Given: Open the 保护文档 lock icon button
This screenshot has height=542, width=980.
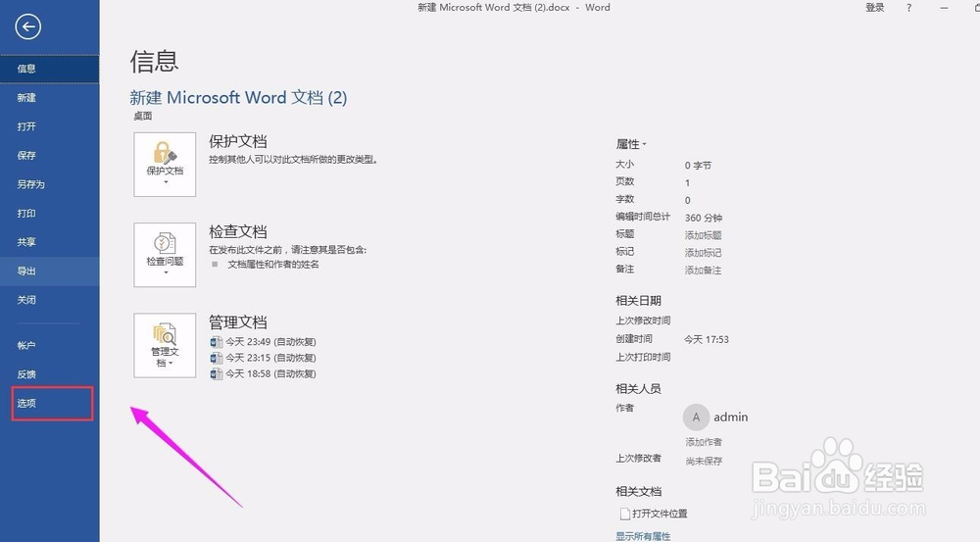Looking at the screenshot, I should coord(165,165).
